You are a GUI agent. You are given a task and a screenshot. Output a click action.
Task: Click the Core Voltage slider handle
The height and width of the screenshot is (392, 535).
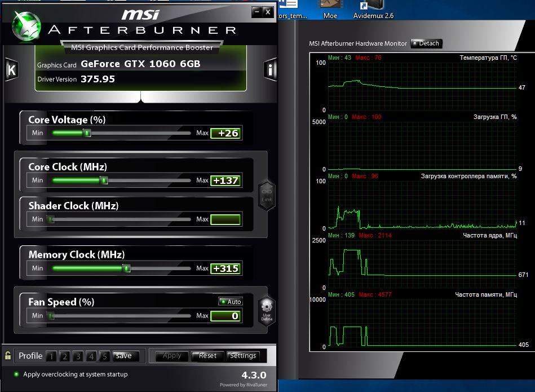87,133
